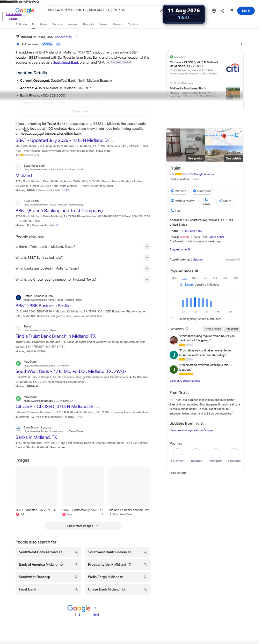Open the More dropdown in search tabs
262x644 pixels.
118,24
